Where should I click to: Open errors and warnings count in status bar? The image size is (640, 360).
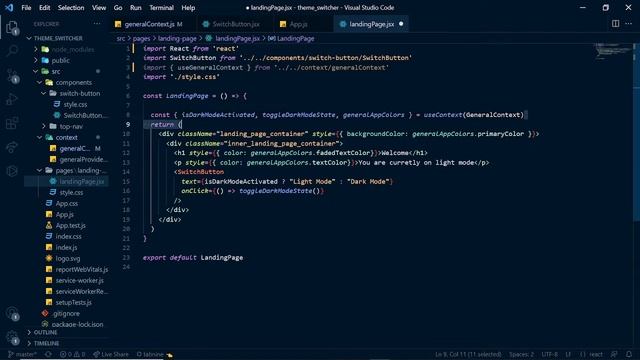[73, 354]
